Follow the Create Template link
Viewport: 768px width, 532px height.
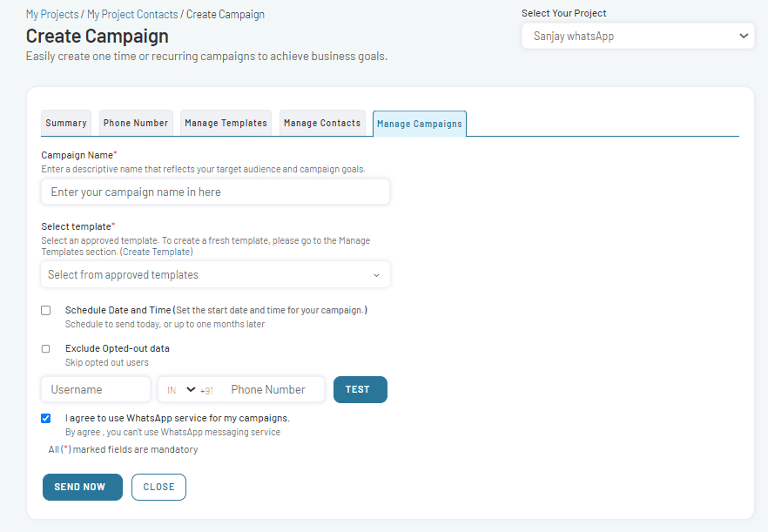156,252
